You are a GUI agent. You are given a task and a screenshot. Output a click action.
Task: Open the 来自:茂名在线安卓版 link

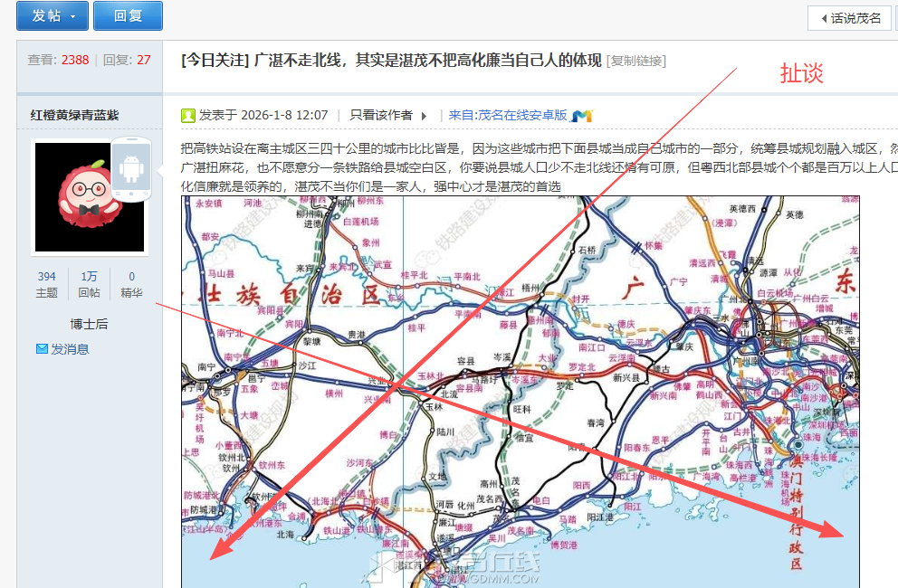[507, 115]
